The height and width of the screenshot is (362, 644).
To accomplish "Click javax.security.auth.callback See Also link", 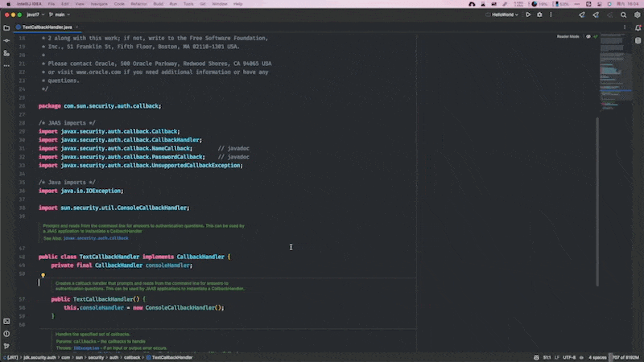I will pos(96,238).
